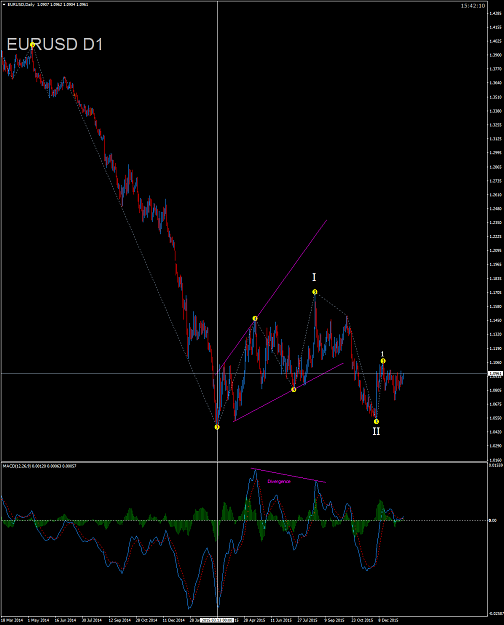Click the yellow marker under small label 1

pos(383,361)
